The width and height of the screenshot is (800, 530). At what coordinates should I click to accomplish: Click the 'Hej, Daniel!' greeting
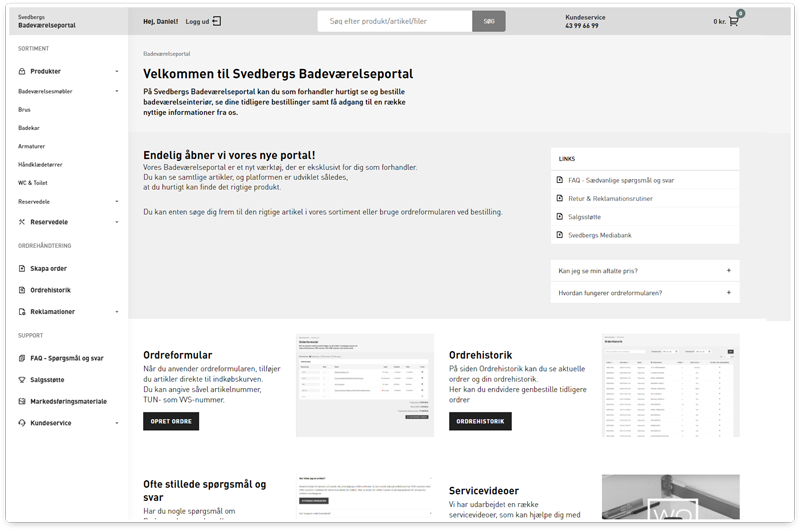pyautogui.click(x=161, y=21)
